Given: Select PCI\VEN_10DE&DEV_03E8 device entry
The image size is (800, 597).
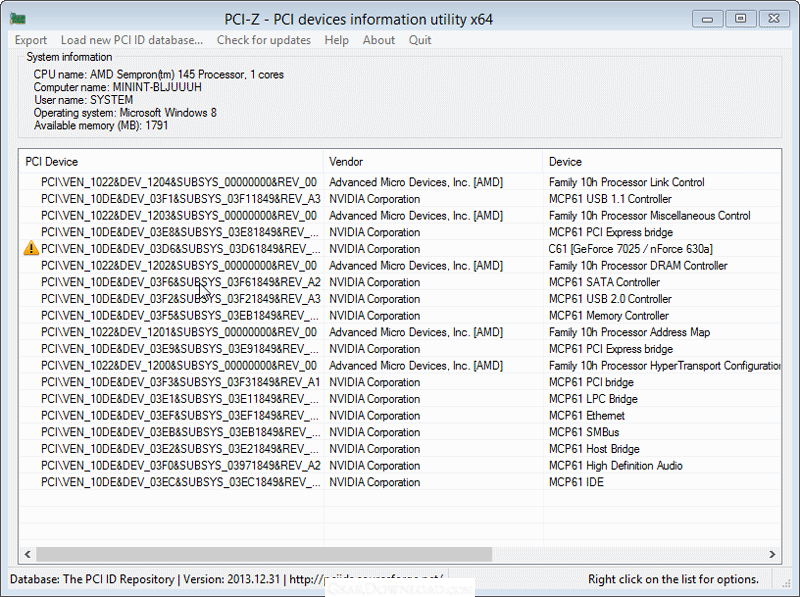Looking at the screenshot, I should click(180, 232).
